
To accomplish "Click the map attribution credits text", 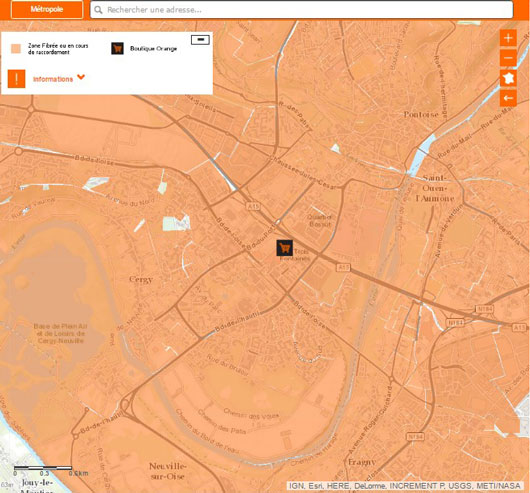I will pos(405,486).
